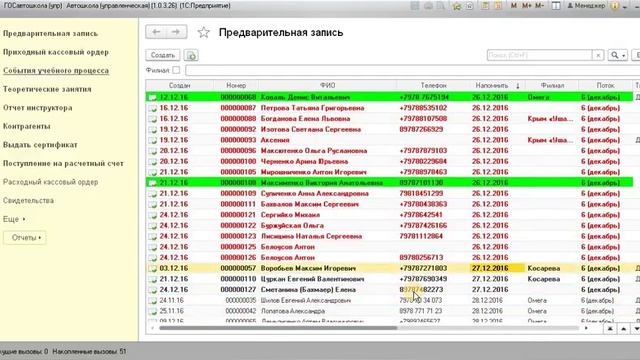Open Свидетельства in the sidebar
The height and width of the screenshot is (360, 640).
point(28,200)
